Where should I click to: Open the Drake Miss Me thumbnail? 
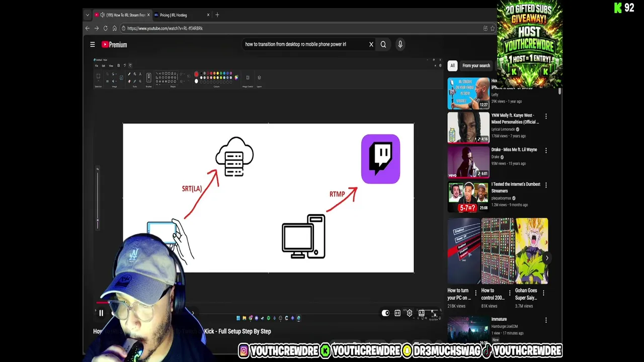(x=468, y=162)
